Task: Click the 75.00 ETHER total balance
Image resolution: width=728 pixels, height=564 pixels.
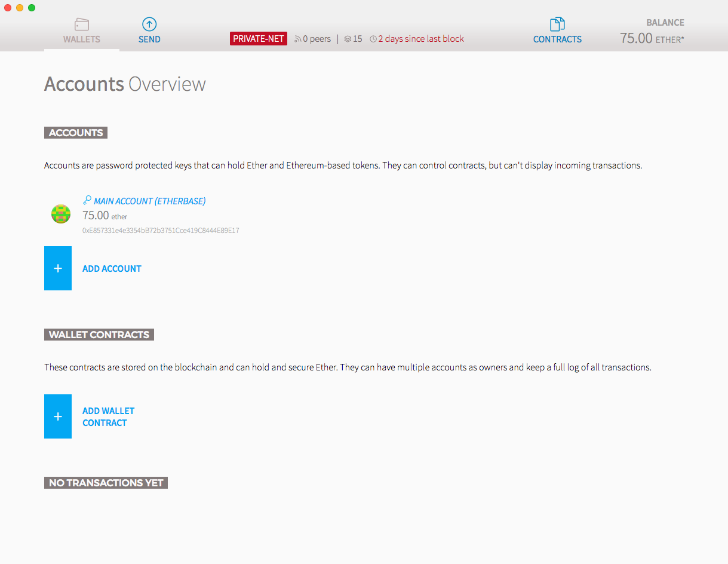Action: (x=651, y=39)
